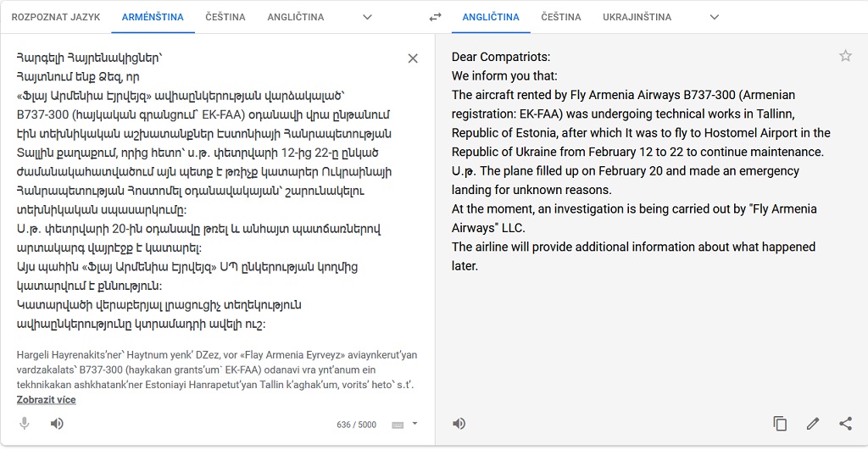This screenshot has width=868, height=450.
Task: Expand more source languages list
Action: [367, 17]
